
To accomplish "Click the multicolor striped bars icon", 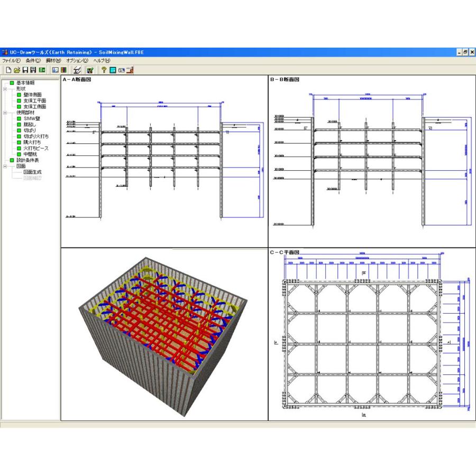I will pos(63,70).
